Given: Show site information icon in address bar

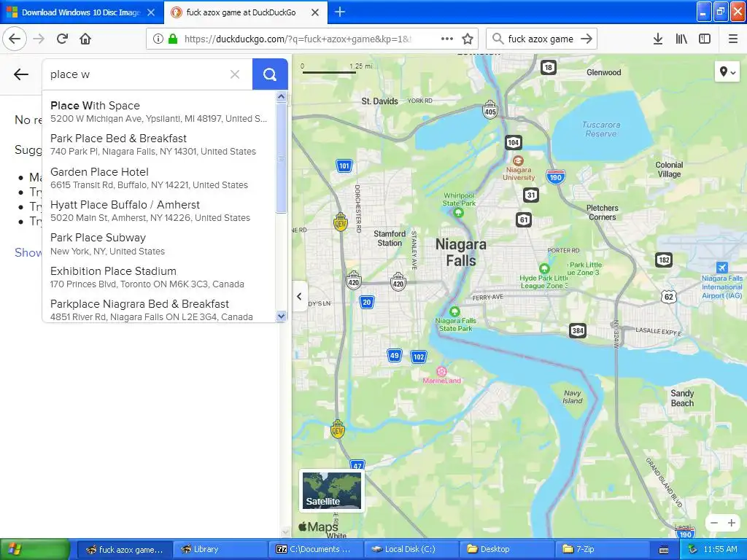Looking at the screenshot, I should [x=158, y=39].
